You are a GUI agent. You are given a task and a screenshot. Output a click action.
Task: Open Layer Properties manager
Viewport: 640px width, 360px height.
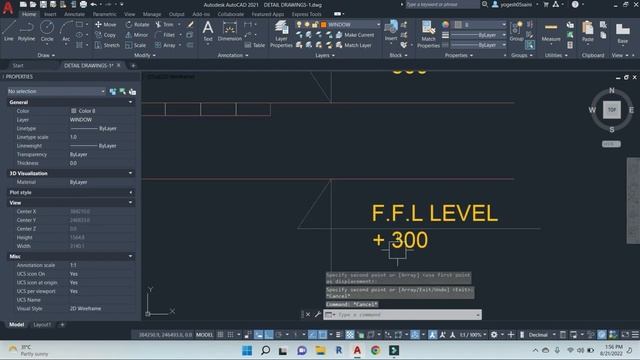281,34
